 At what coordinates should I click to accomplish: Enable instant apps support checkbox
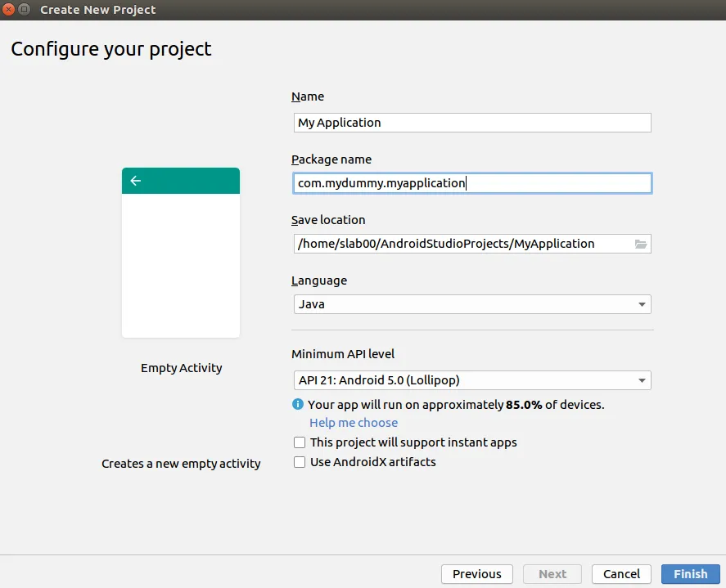click(x=300, y=442)
